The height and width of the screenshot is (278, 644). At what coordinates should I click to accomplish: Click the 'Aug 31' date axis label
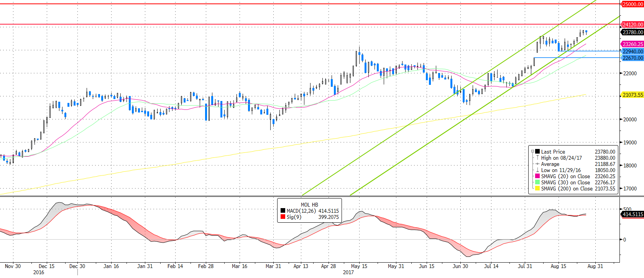[x=595, y=266]
